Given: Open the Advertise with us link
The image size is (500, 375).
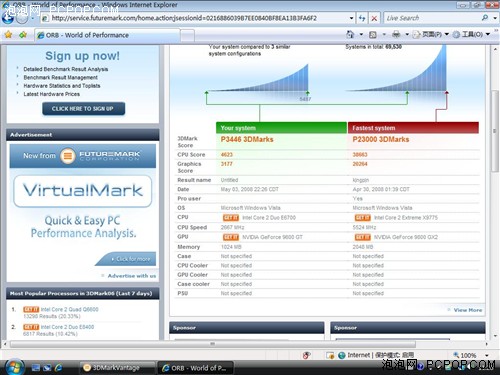Looking at the screenshot, I should click(132, 276).
